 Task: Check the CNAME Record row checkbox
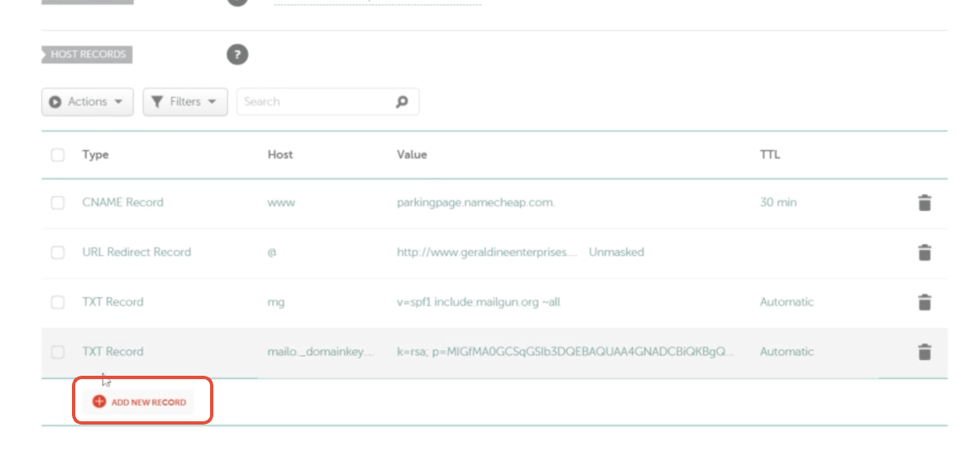[58, 203]
